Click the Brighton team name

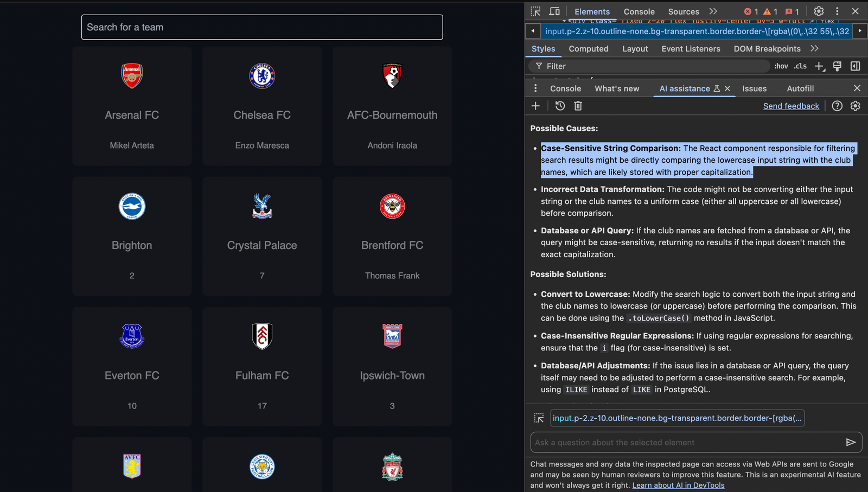pyautogui.click(x=132, y=245)
